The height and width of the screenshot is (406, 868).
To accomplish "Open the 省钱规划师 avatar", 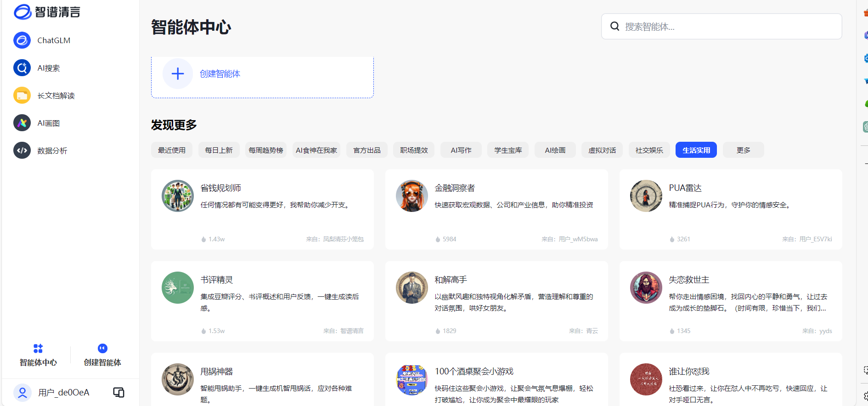I will [178, 196].
